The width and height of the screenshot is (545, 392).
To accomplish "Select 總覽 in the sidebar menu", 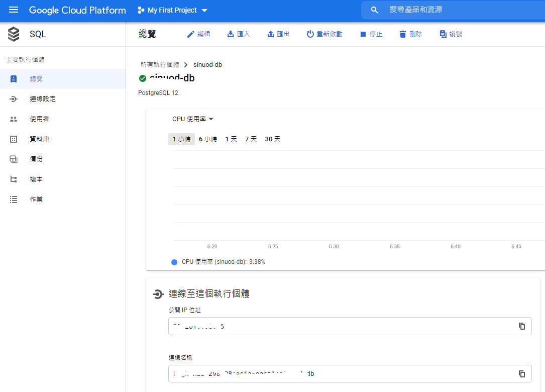I will tap(63, 79).
